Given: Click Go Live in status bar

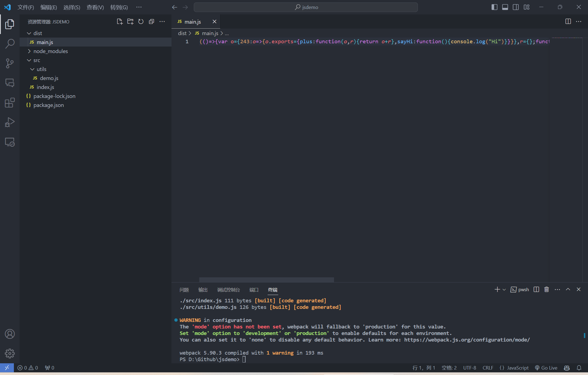Looking at the screenshot, I should click(546, 368).
